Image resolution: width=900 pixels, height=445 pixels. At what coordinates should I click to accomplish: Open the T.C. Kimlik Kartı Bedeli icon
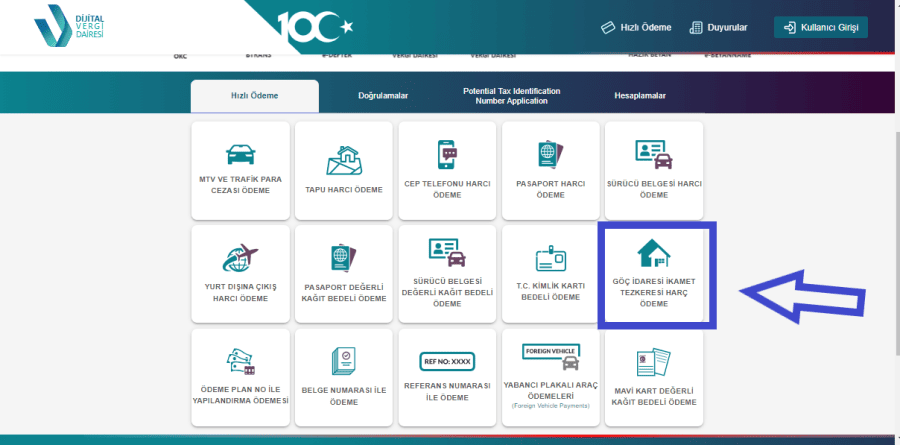click(551, 260)
